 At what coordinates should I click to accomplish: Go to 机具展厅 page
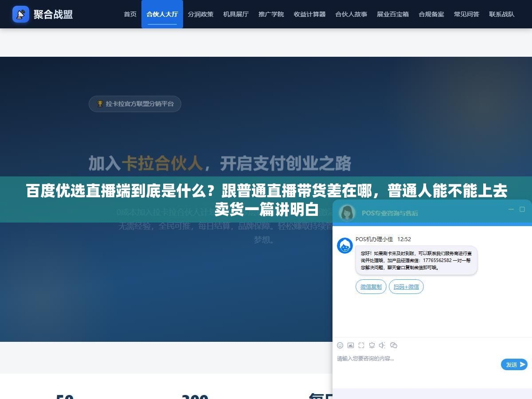tap(236, 14)
